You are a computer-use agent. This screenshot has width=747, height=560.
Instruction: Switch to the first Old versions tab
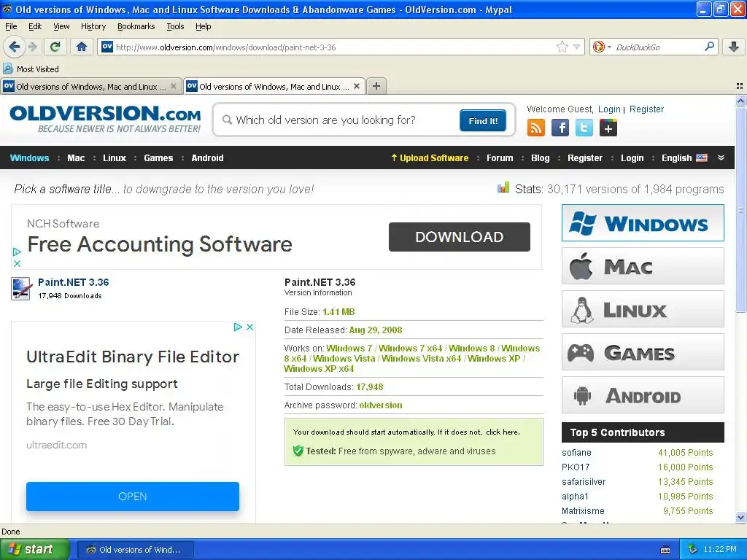(91, 86)
